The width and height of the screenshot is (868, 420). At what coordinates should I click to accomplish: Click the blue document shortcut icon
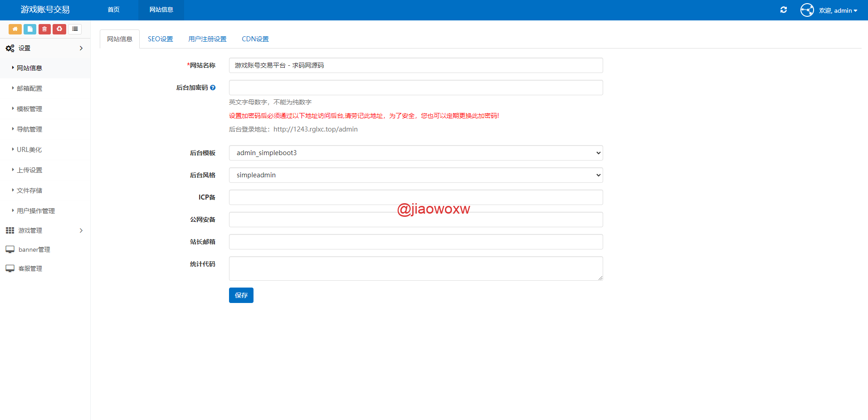pos(30,29)
